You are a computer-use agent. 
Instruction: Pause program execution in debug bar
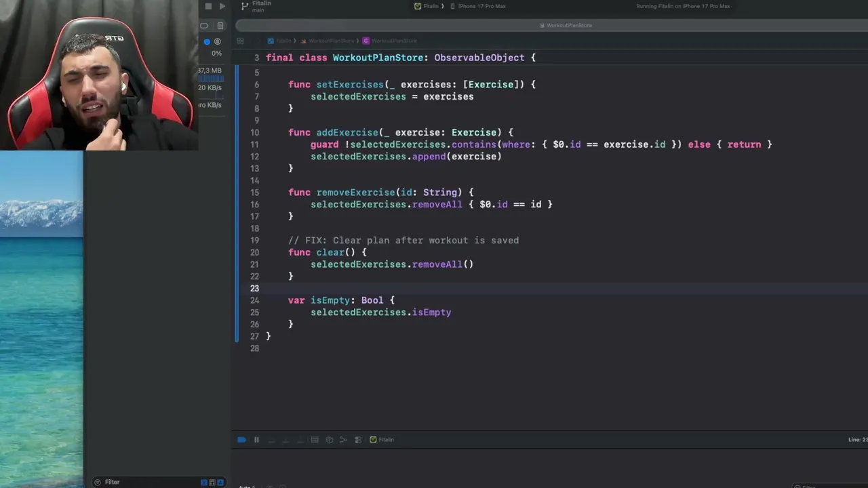click(256, 440)
